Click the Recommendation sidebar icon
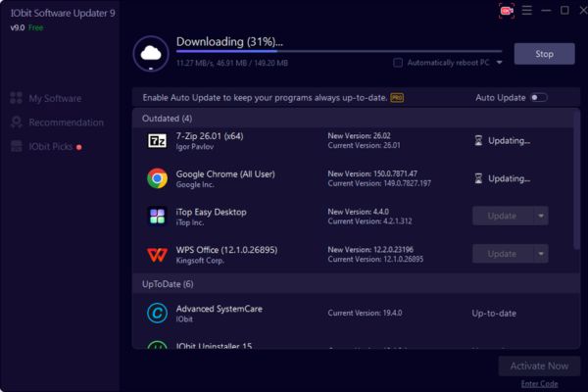This screenshot has height=392, width=588. coord(16,122)
